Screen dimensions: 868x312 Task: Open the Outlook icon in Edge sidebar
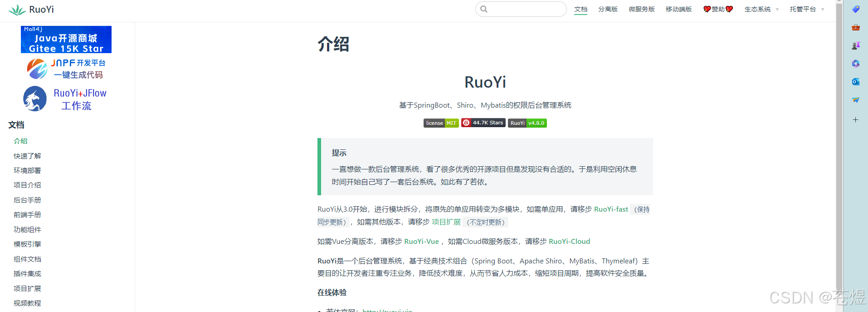coord(856,82)
